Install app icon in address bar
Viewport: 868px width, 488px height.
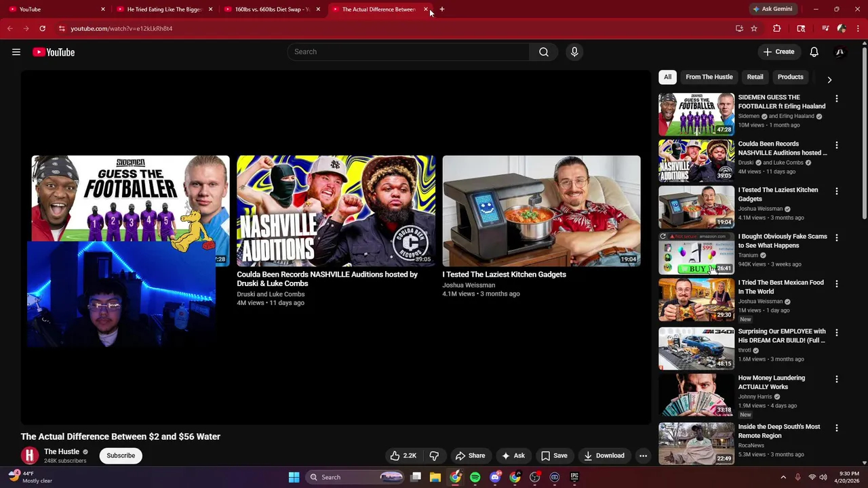point(739,28)
